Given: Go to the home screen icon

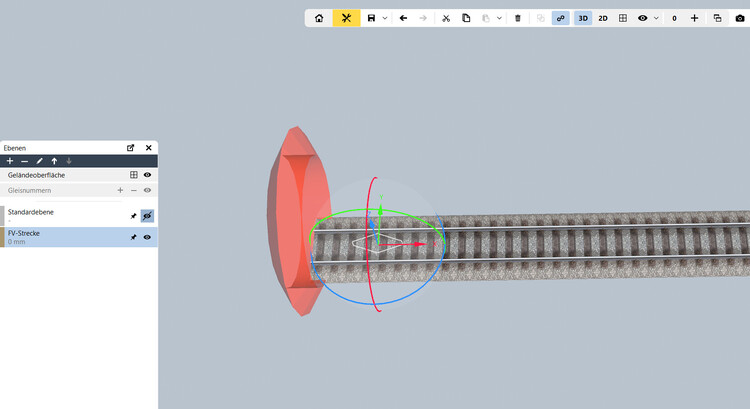Looking at the screenshot, I should 319,18.
